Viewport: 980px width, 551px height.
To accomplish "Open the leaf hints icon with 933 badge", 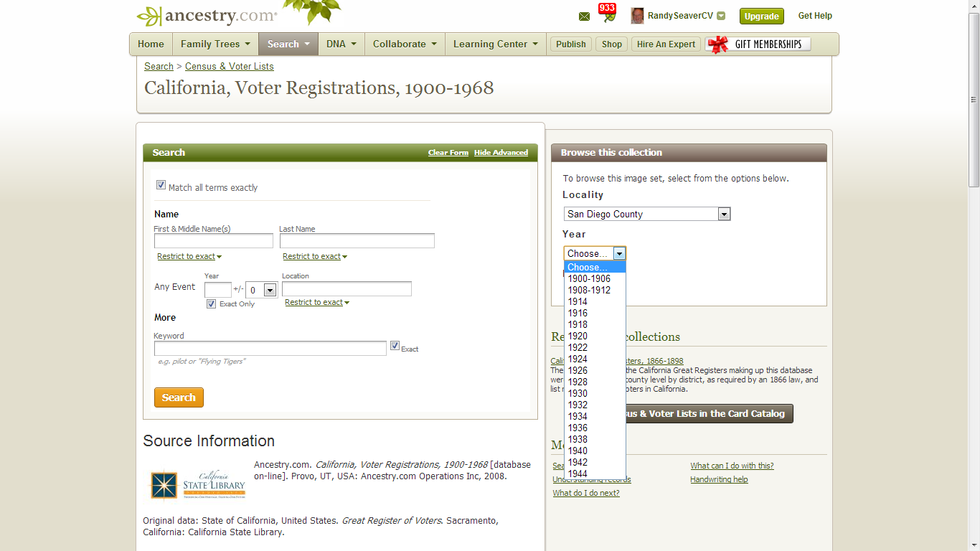I will (x=608, y=13).
